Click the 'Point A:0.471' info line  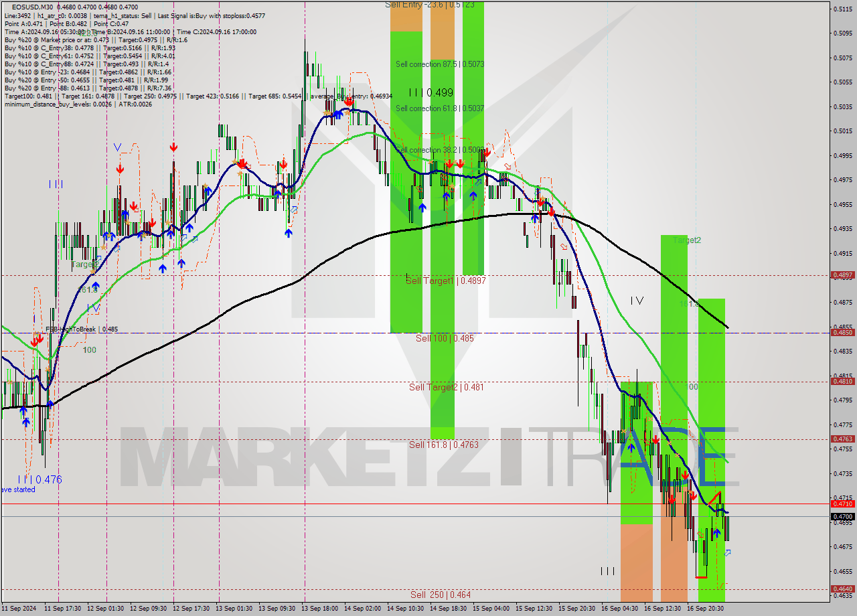coord(66,23)
